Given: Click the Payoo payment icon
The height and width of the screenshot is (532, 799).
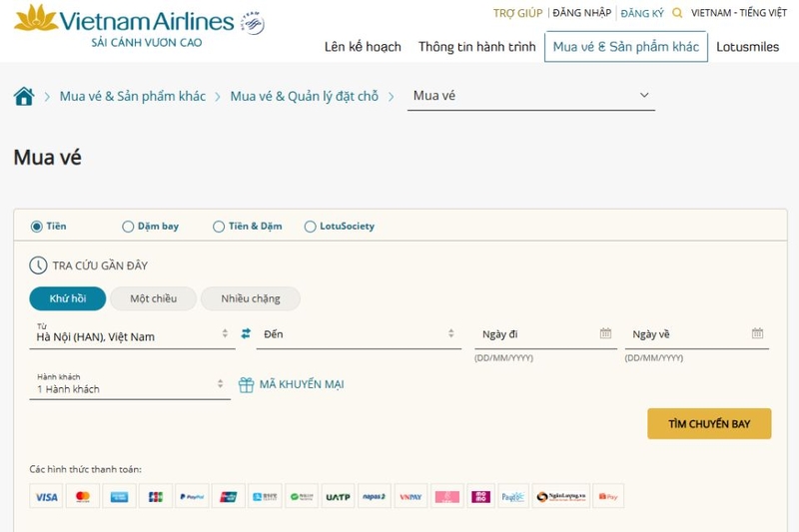Looking at the screenshot, I should pos(513,496).
